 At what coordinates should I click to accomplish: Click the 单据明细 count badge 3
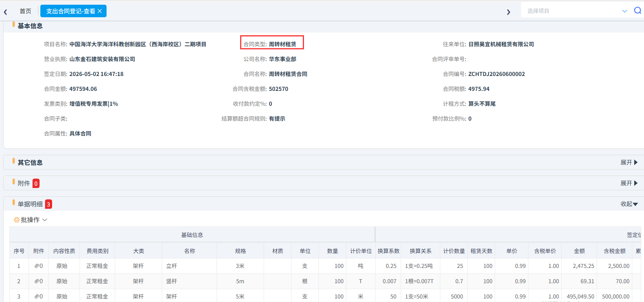coord(49,204)
